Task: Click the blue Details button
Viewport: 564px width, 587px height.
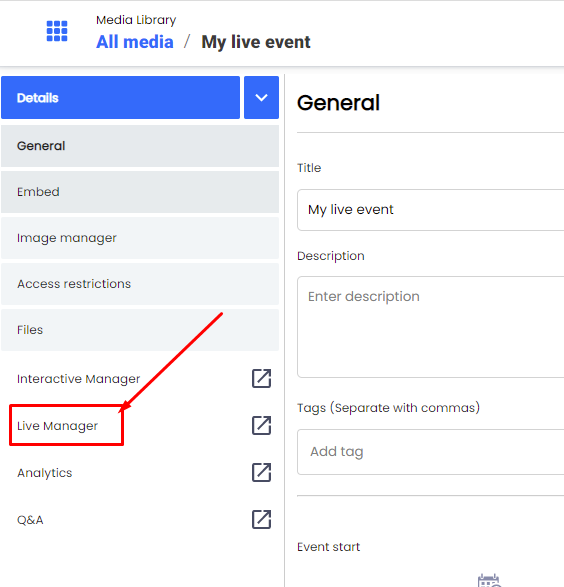Action: (x=121, y=98)
